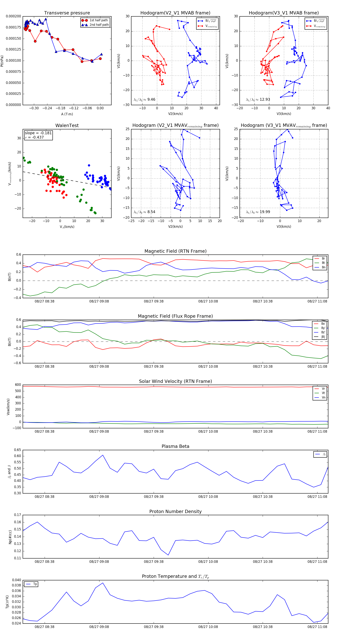
Task: Select the "Tp" legend entry
Action: (x=31, y=584)
